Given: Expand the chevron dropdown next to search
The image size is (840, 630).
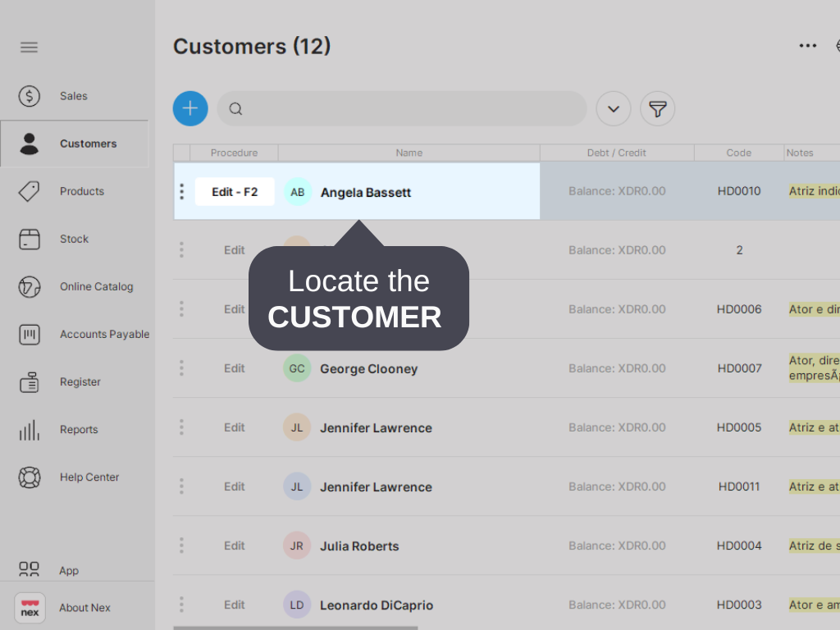Looking at the screenshot, I should coord(614,109).
